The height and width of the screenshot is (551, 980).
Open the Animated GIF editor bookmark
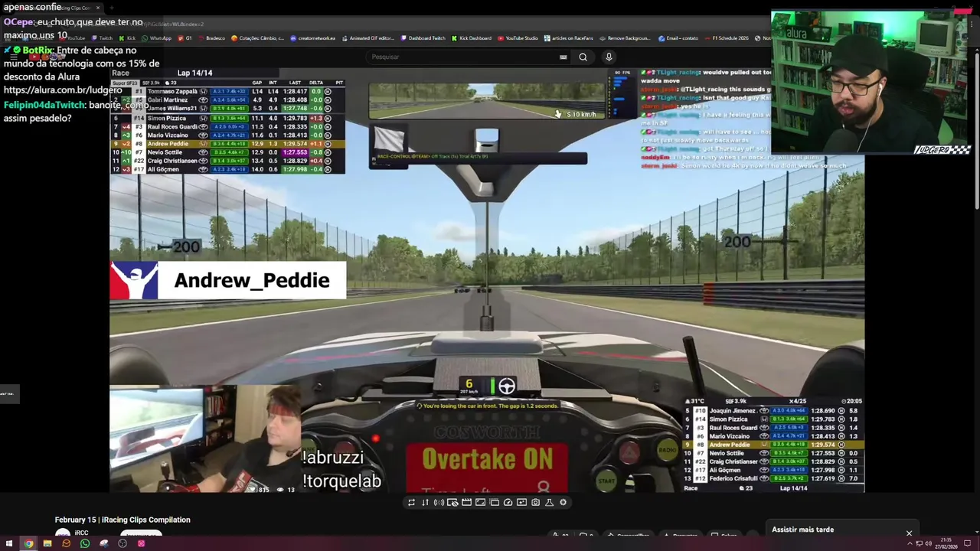(367, 38)
